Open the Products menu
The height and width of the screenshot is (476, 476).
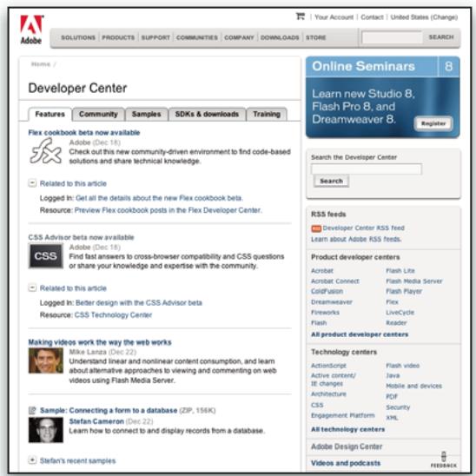click(x=118, y=37)
